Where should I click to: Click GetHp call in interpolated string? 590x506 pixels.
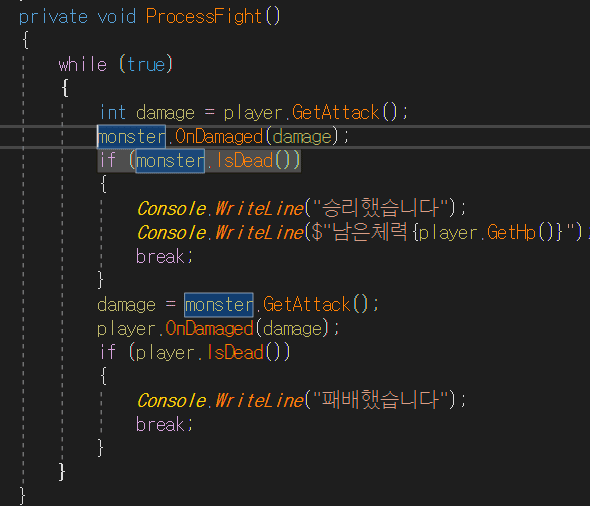coord(511,232)
